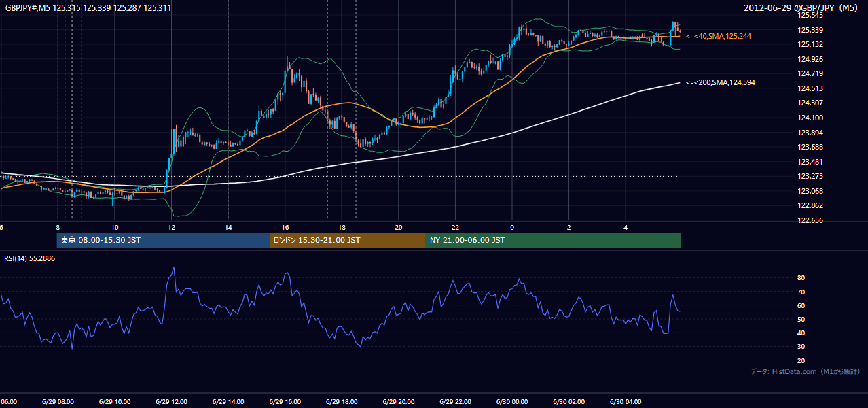Click the hour tick 12 under price chart

[171, 228]
